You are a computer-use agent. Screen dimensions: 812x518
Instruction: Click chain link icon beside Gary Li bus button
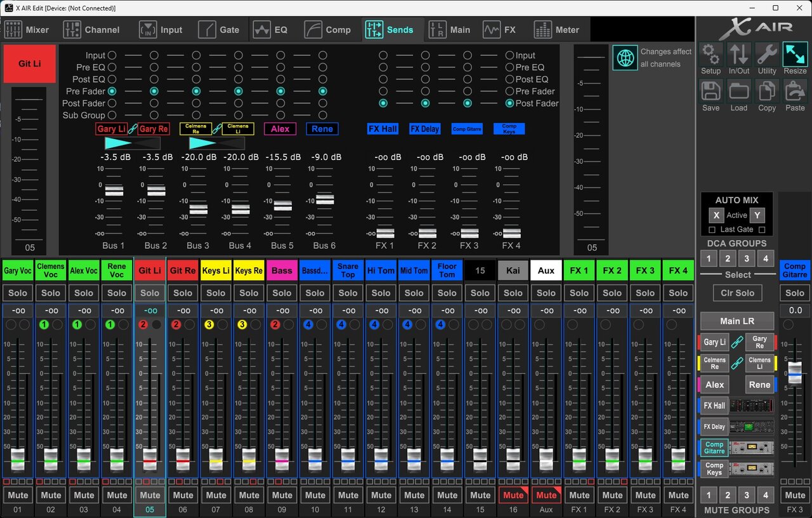click(x=737, y=343)
